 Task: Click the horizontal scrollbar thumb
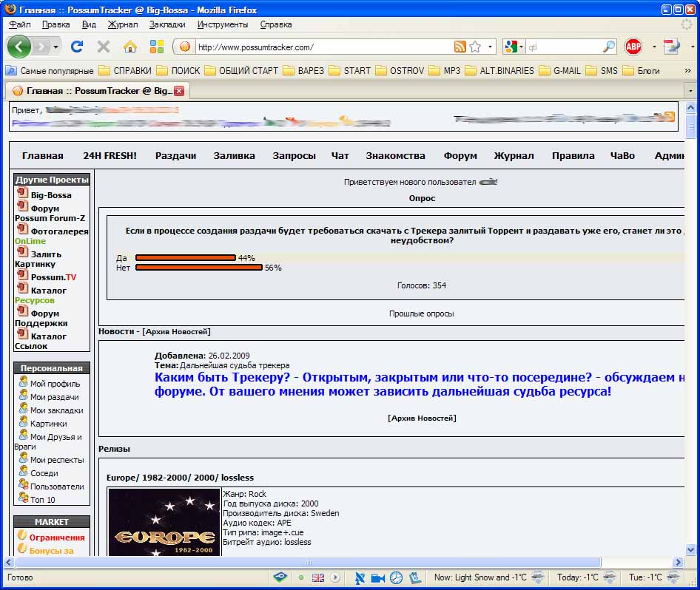(x=308, y=563)
